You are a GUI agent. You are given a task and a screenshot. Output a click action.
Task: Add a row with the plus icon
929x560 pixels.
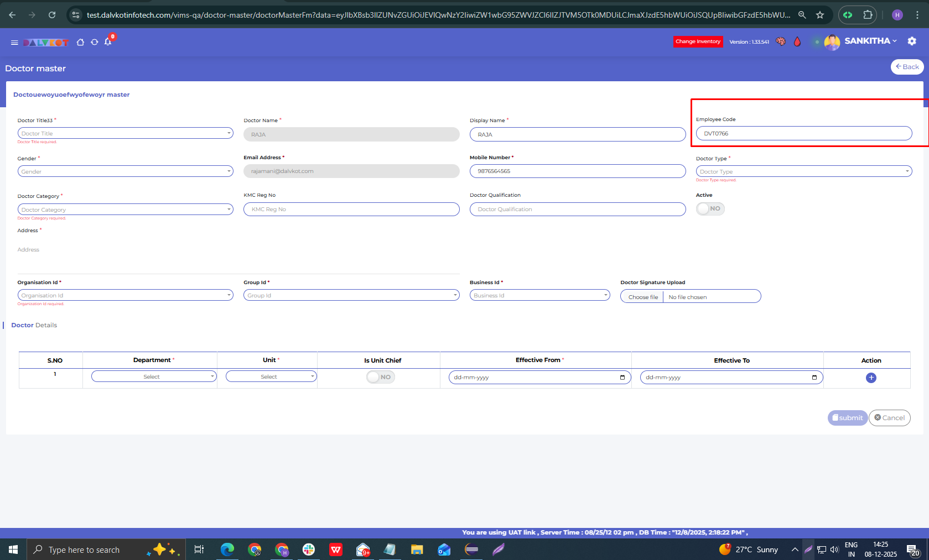pos(871,378)
